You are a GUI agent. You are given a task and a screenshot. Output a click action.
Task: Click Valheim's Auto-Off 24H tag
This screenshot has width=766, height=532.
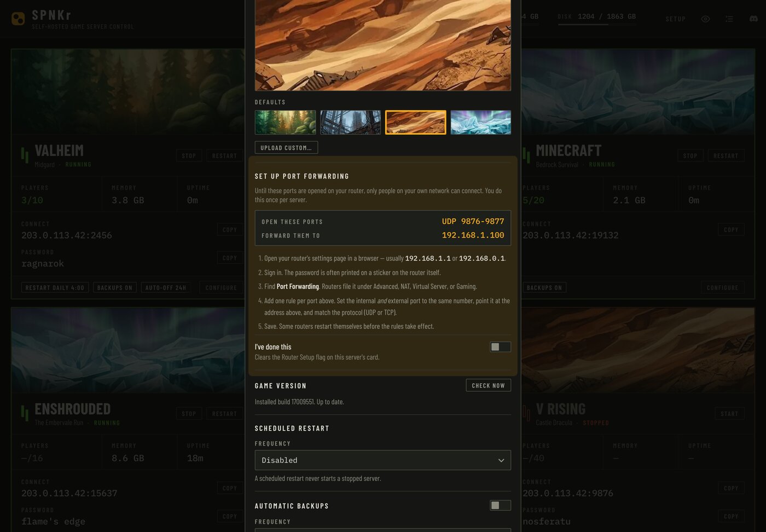[x=166, y=288]
